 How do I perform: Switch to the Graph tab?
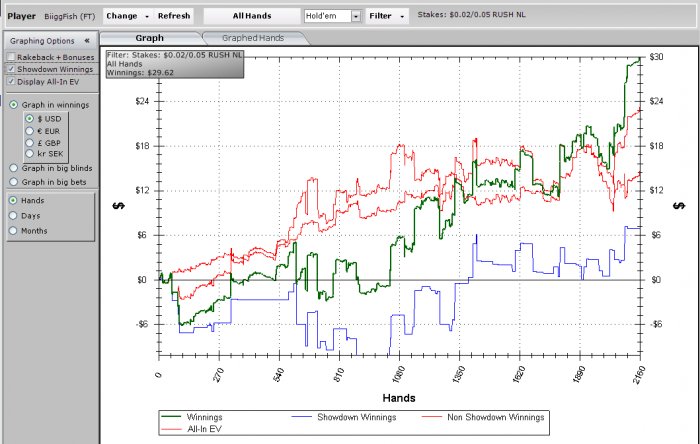(x=150, y=38)
